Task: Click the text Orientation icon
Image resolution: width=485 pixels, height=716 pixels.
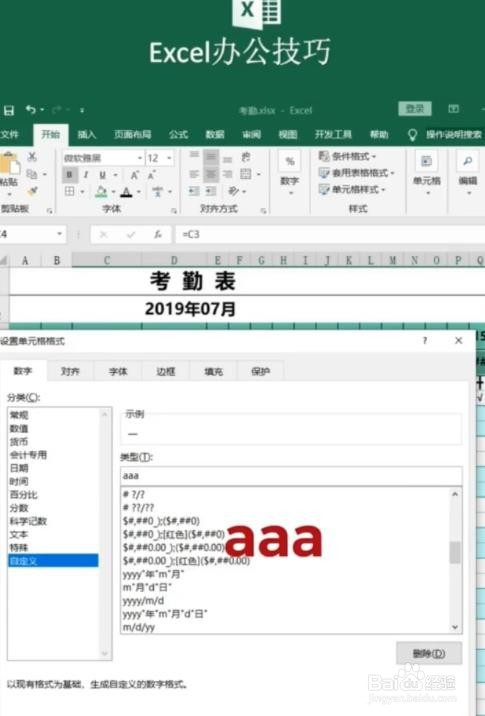Action: 233,191
